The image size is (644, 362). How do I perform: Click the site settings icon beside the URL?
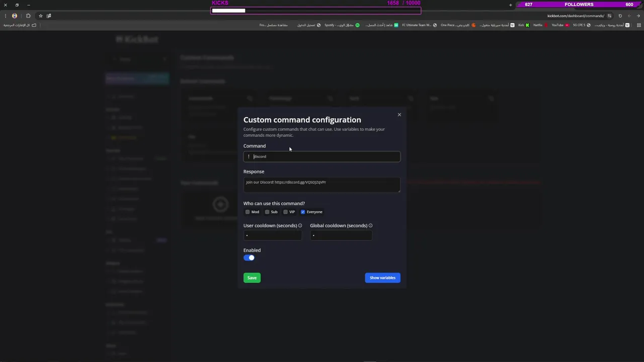click(609, 16)
